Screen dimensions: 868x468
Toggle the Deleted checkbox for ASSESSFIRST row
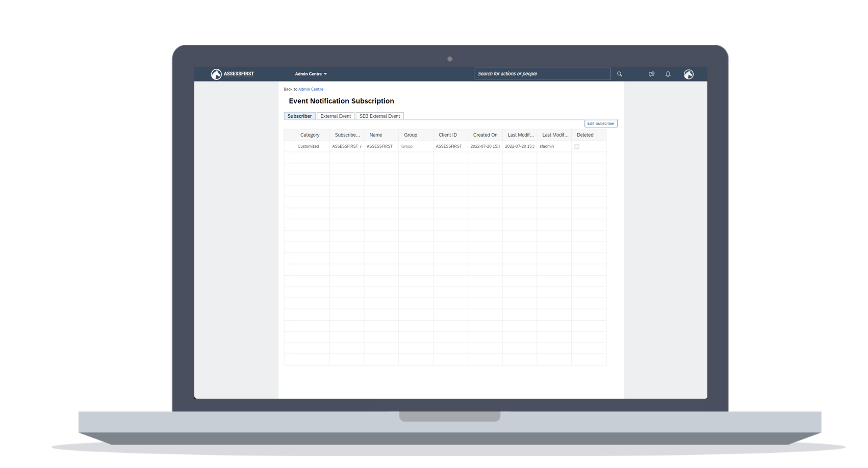point(577,146)
